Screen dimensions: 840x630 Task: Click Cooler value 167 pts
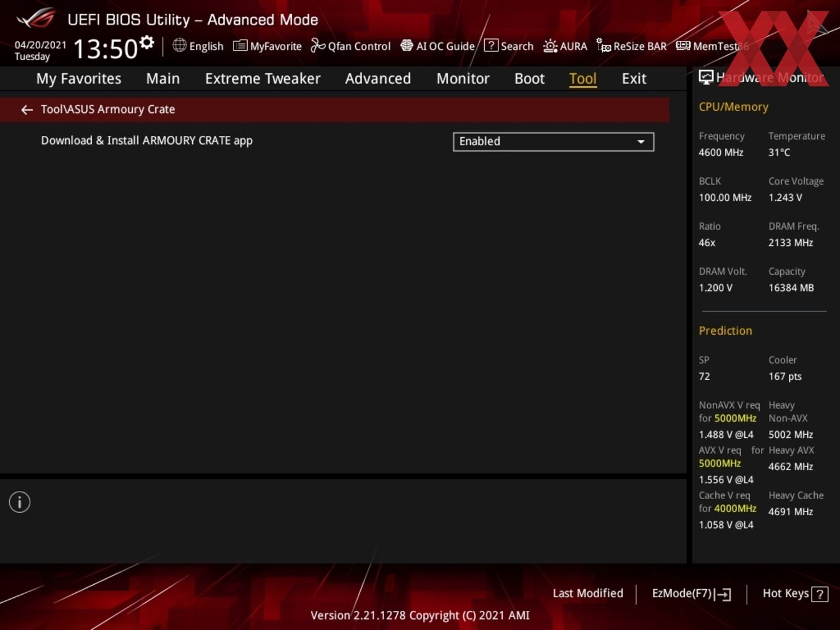click(x=785, y=376)
